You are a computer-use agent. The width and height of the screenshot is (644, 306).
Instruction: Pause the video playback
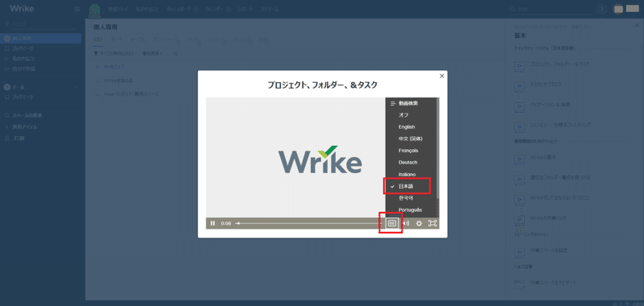(213, 223)
